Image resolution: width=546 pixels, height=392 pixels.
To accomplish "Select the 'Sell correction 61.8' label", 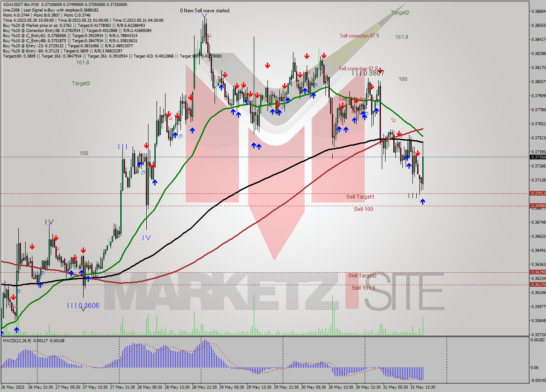I will click(x=358, y=69).
